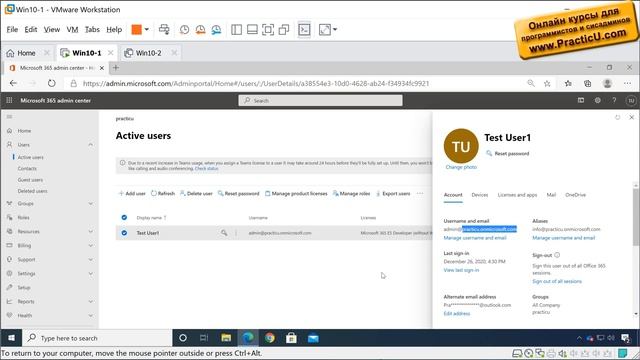Open Contacts under Users

[x=27, y=169]
